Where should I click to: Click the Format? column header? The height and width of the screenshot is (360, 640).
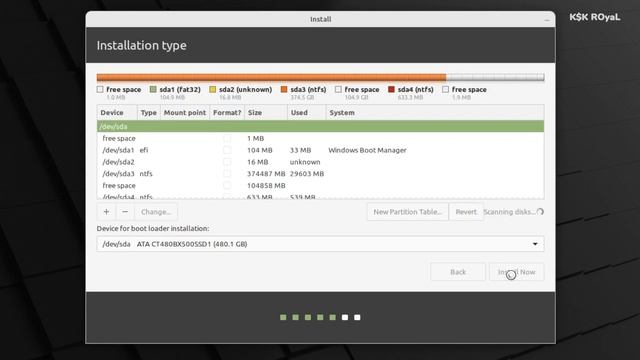tap(227, 113)
